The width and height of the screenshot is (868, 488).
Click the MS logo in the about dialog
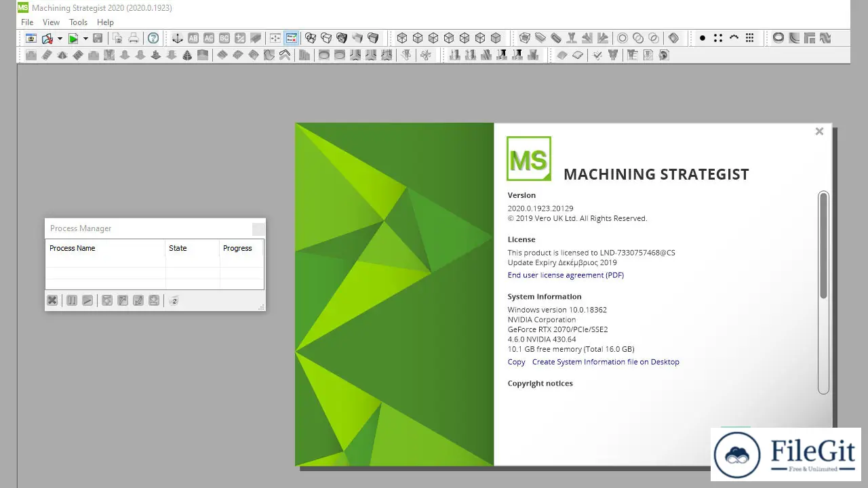529,159
